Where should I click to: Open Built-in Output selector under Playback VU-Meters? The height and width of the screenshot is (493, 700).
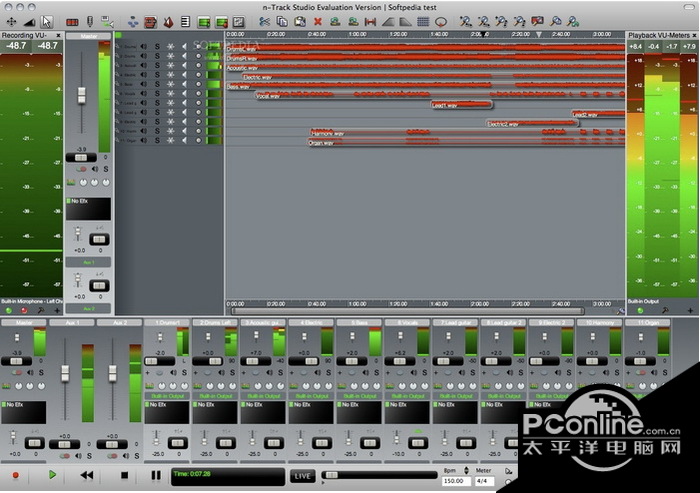tap(643, 301)
